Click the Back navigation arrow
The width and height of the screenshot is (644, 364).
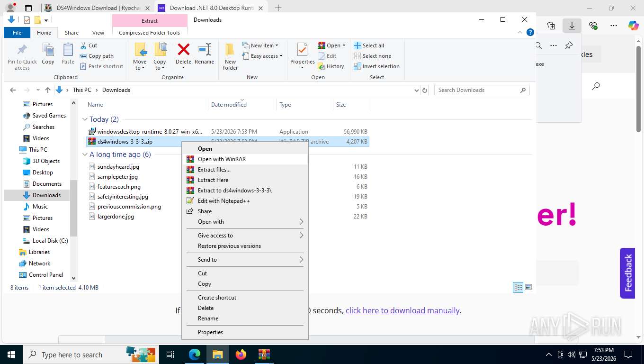click(x=13, y=90)
